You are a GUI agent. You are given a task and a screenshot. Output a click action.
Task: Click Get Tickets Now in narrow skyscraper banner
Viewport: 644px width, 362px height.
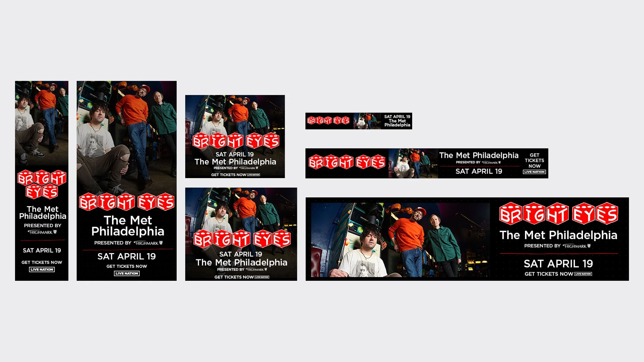[42, 262]
